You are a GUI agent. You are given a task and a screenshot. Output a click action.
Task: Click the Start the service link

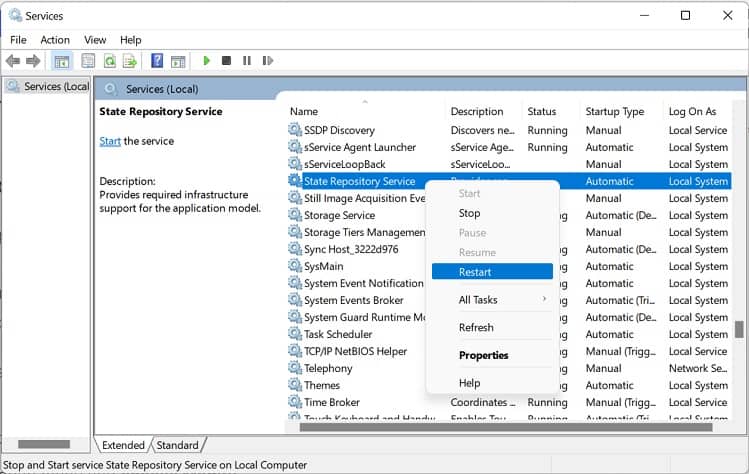click(110, 141)
